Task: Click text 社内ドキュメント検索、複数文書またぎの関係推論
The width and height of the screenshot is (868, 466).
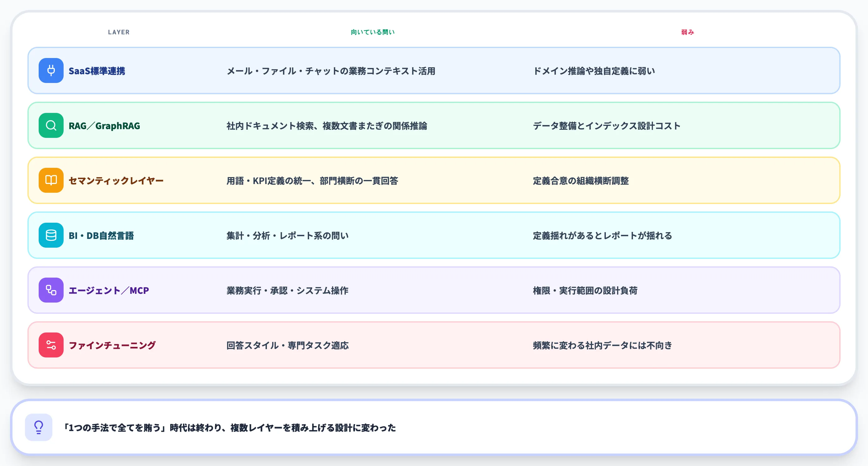Action: (x=327, y=126)
